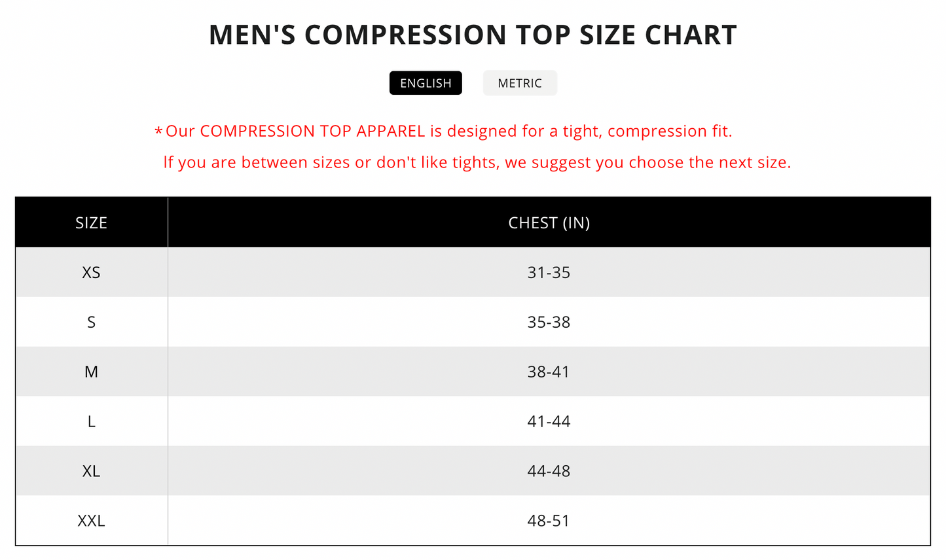Select the XL size cell
The height and width of the screenshot is (560, 946).
91,471
